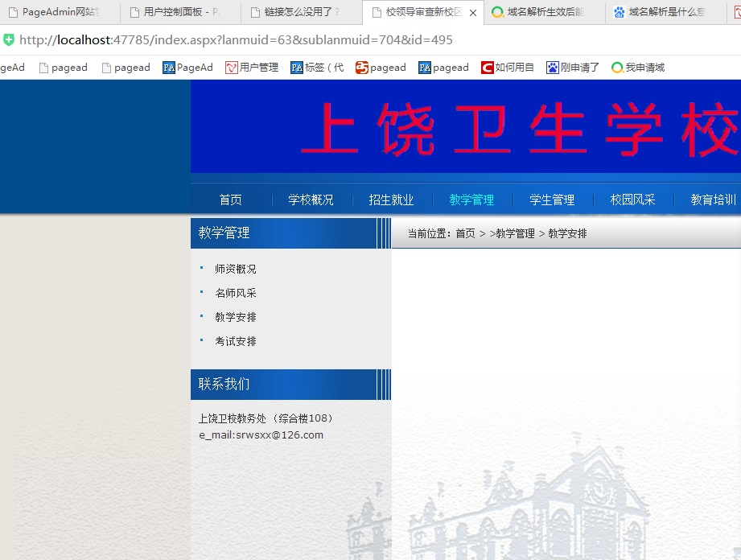
Task: Open the 刚申请了 Baidu bookmark
Action: coord(573,68)
